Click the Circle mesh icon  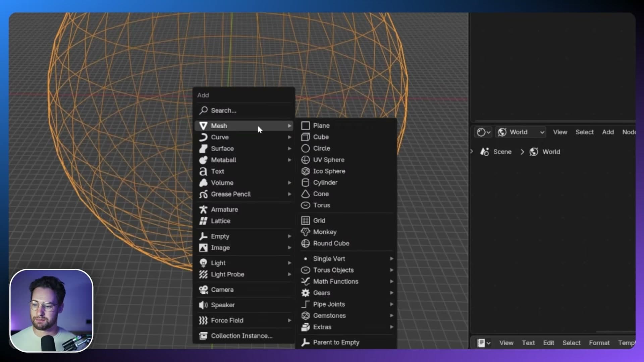point(305,148)
